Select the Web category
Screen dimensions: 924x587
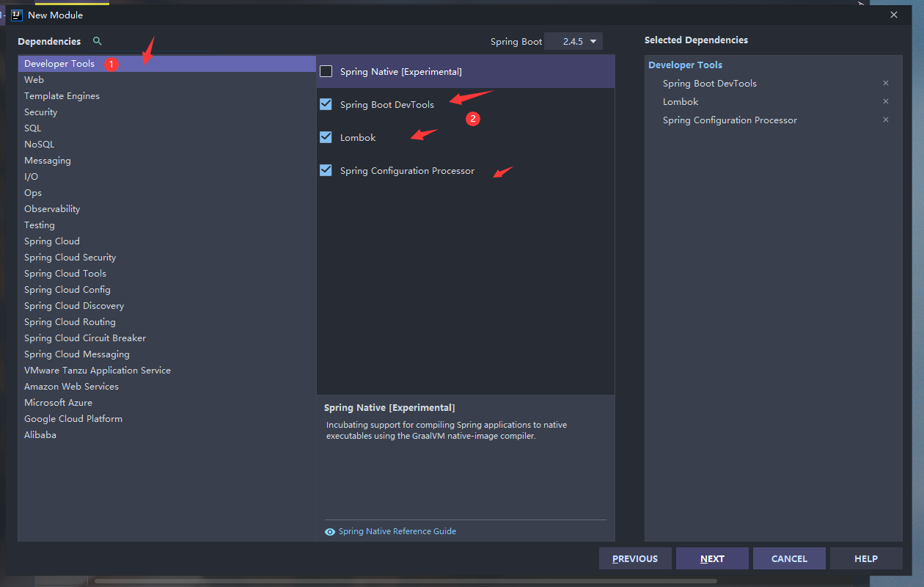pos(167,80)
